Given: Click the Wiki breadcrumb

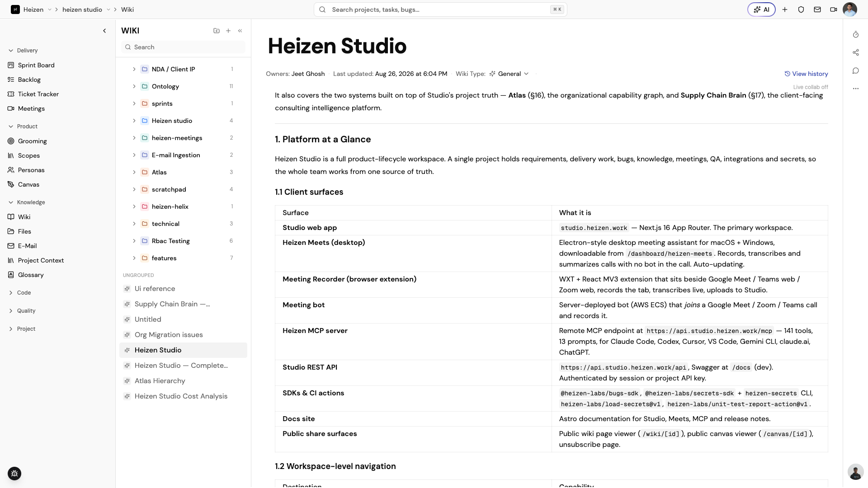Looking at the screenshot, I should point(127,9).
